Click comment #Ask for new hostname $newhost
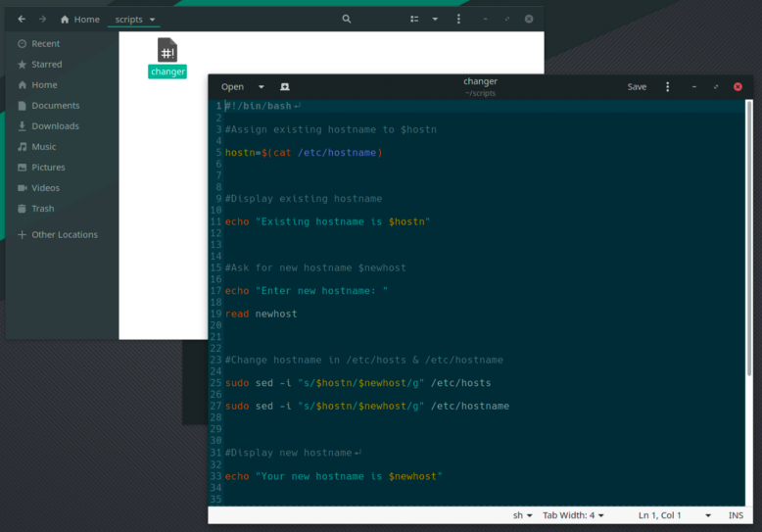Screen dimensions: 762x532 point(315,267)
